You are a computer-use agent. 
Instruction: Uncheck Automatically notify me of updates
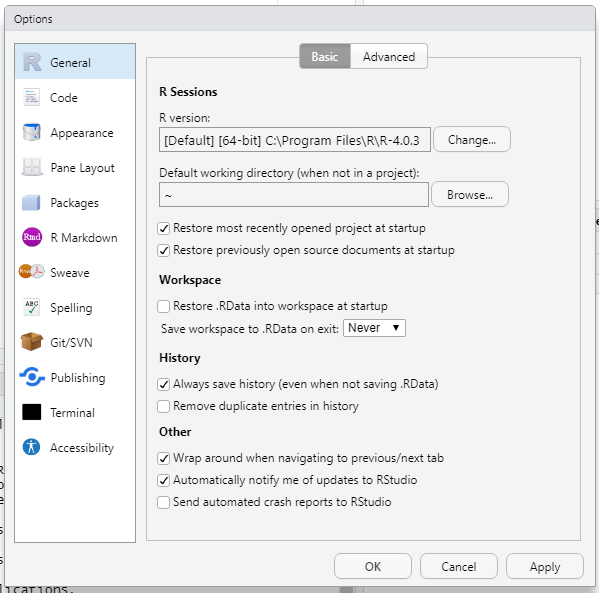pos(164,480)
